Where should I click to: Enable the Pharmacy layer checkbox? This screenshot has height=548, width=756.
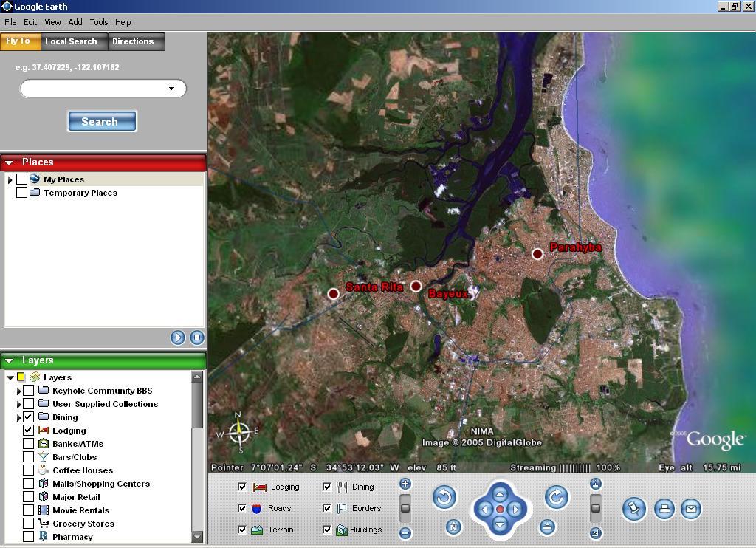pos(29,536)
